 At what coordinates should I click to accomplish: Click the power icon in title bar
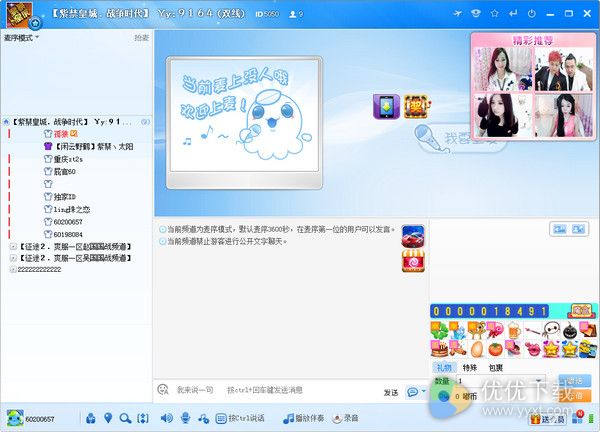click(x=532, y=13)
